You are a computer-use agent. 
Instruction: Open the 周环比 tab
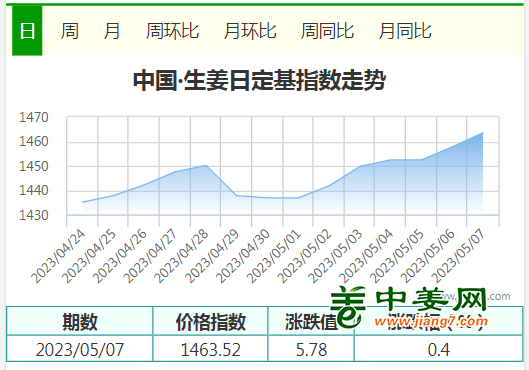click(172, 31)
